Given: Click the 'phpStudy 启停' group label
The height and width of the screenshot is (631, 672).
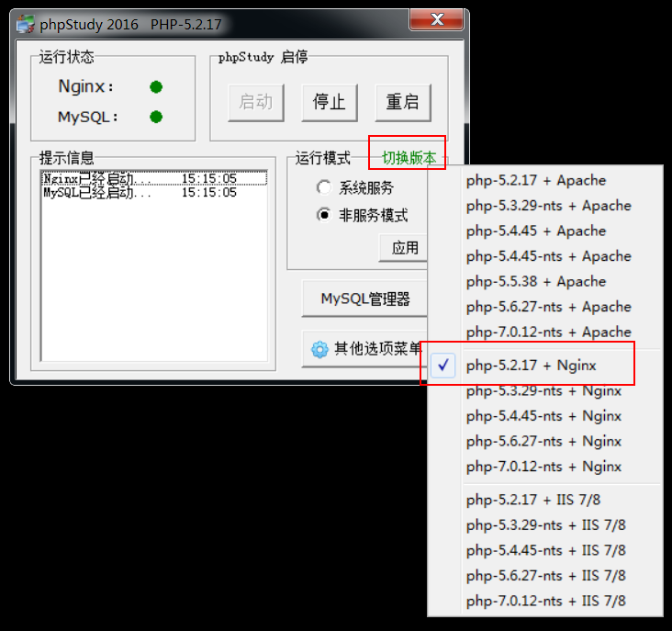Looking at the screenshot, I should point(263,57).
